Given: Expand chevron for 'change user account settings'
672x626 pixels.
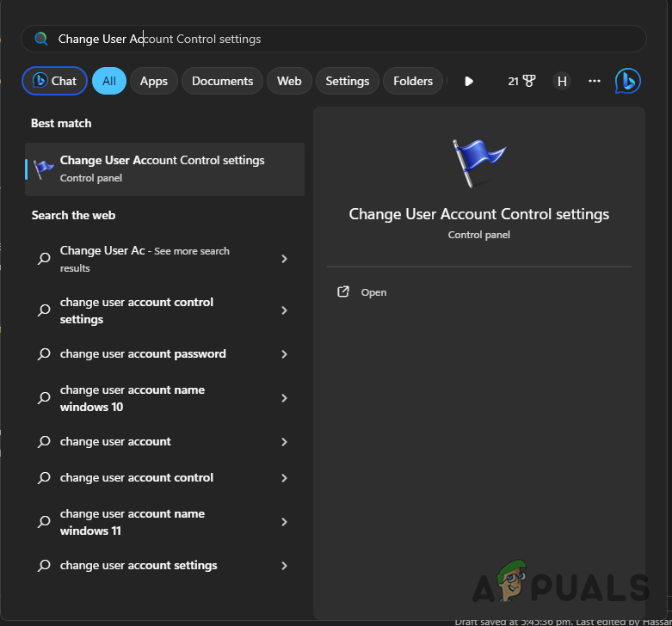Looking at the screenshot, I should click(284, 566).
